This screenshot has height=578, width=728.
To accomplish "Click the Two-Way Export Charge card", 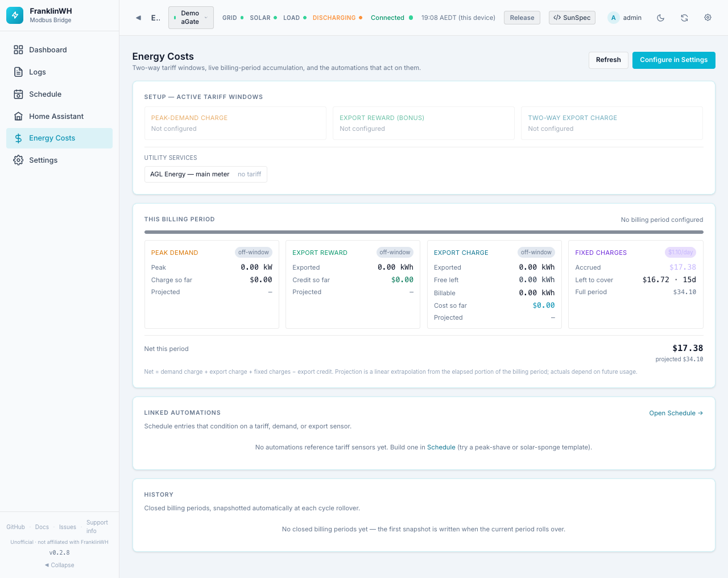I will click(612, 123).
